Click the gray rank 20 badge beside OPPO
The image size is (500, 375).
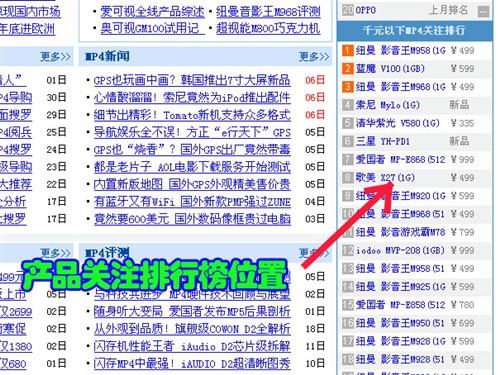[347, 10]
